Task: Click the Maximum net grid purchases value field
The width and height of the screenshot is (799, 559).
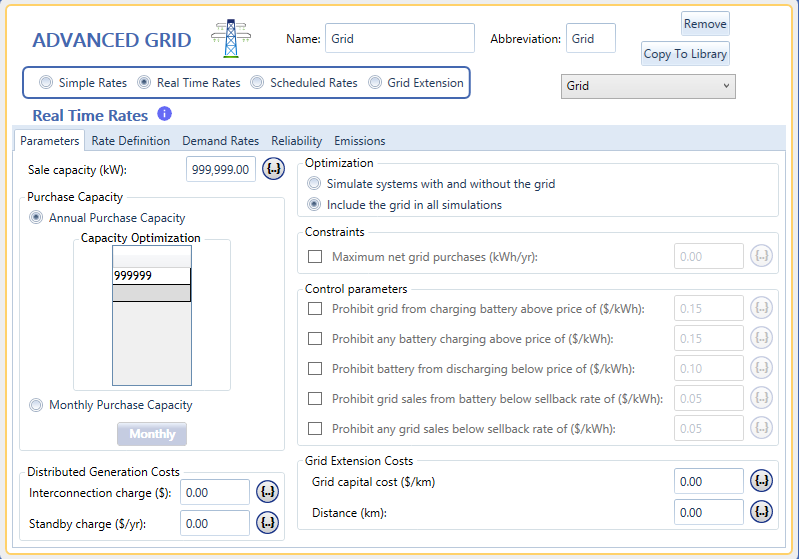Action: pyautogui.click(x=708, y=256)
